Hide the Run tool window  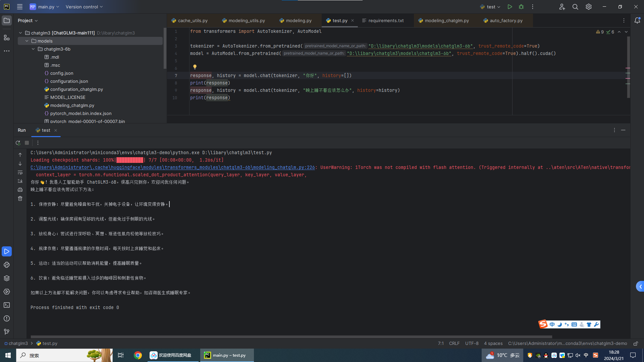[623, 130]
